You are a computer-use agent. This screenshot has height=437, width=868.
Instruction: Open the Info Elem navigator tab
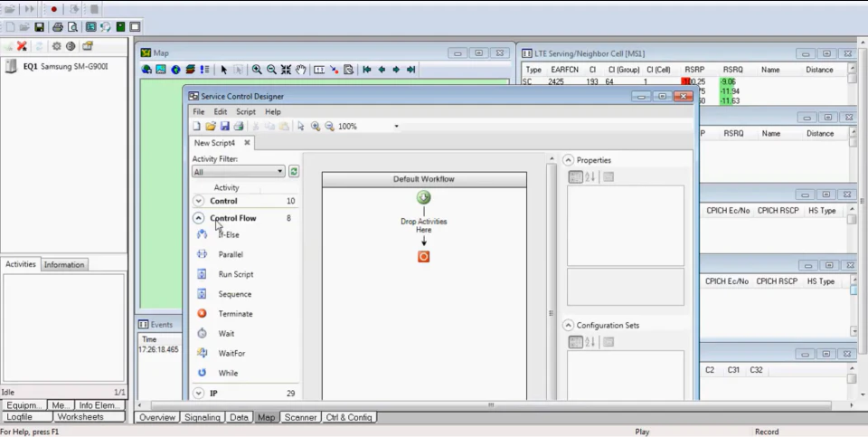tap(99, 404)
